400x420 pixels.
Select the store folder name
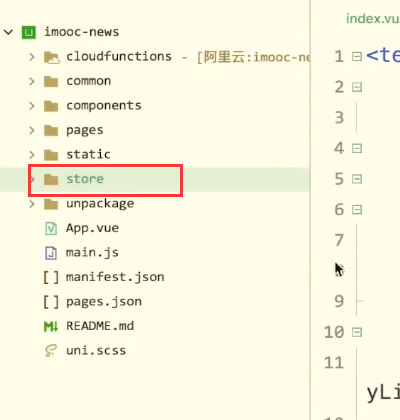click(85, 179)
